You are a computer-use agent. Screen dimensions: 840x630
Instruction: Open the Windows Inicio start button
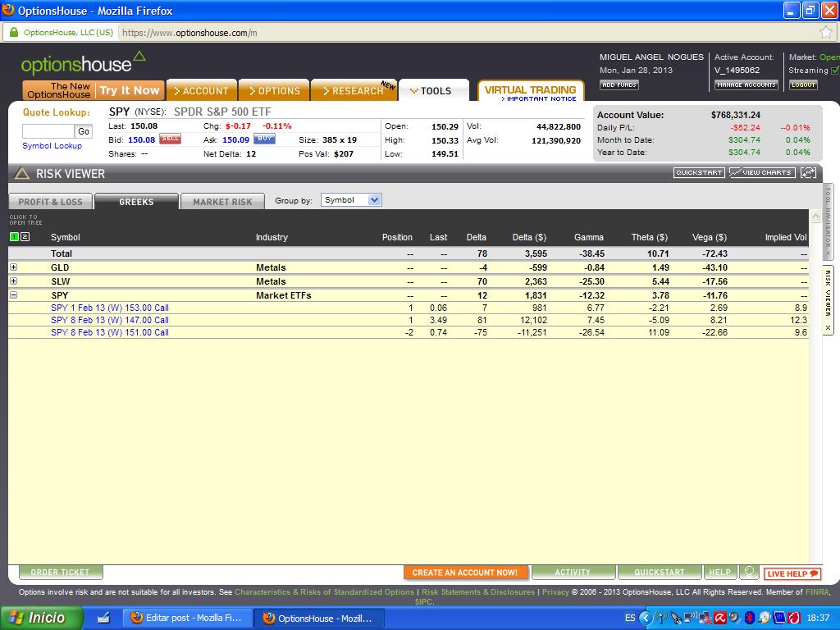tap(42, 618)
